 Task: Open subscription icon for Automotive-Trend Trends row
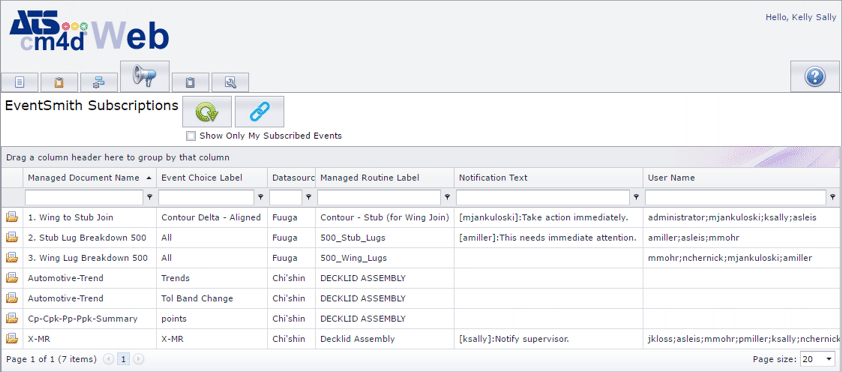click(12, 278)
